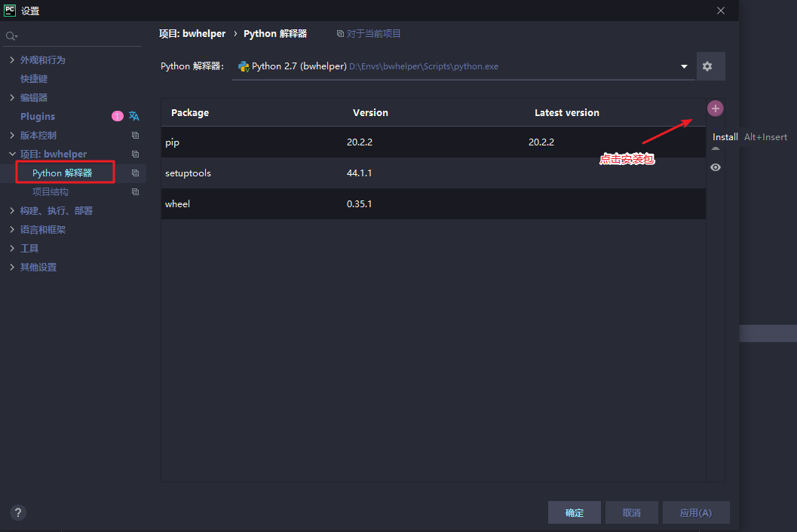Click the help question mark icon
This screenshot has height=532, width=797.
click(19, 512)
